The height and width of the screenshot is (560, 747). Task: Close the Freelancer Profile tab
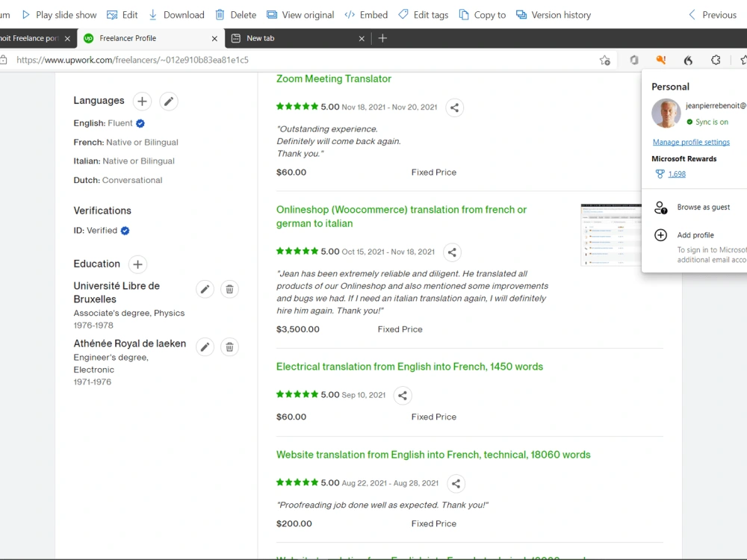click(214, 39)
